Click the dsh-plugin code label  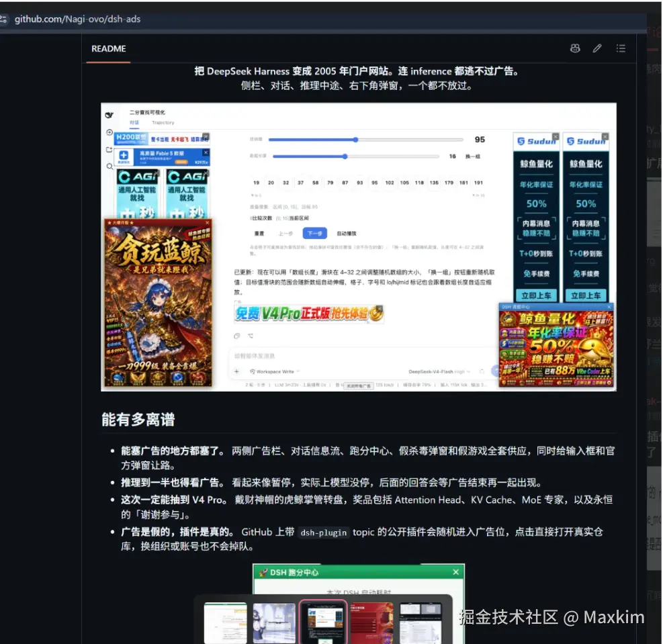pos(324,533)
